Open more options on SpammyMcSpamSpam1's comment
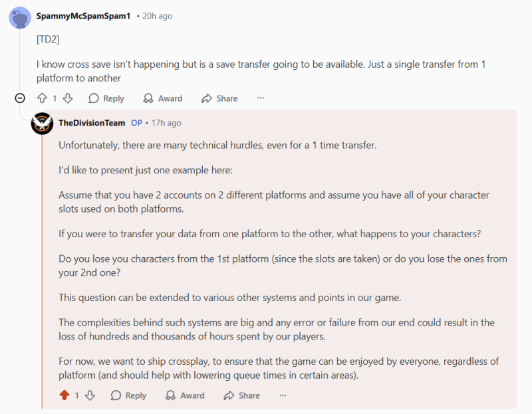Viewport: 532px width, 414px height. 261,98
